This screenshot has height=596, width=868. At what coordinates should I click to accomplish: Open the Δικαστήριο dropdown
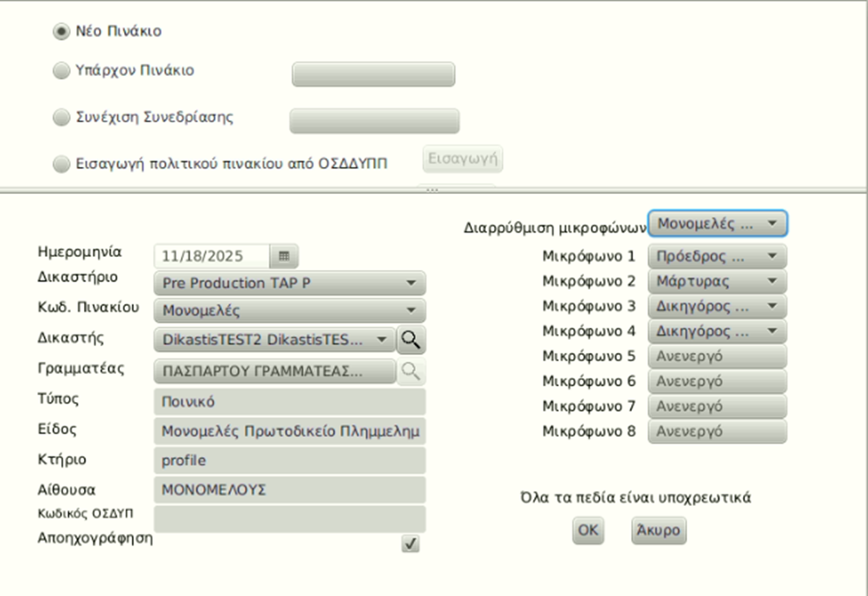pos(288,283)
